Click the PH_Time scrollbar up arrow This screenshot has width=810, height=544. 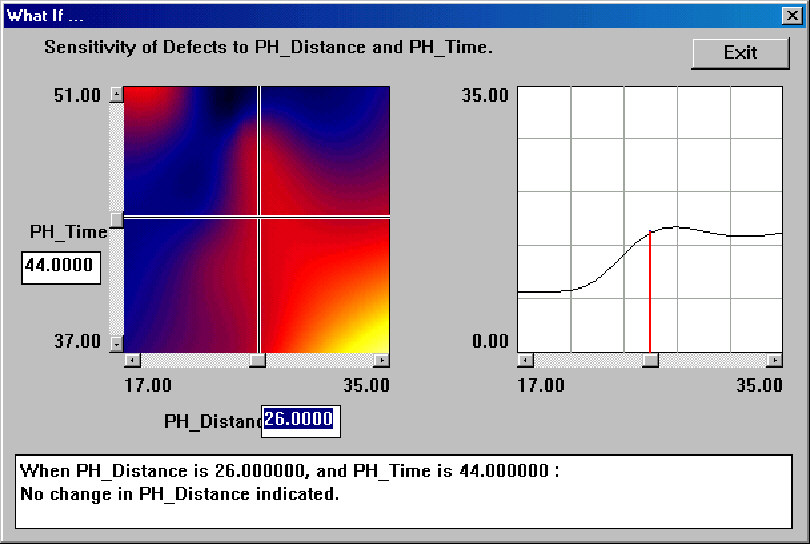(117, 95)
